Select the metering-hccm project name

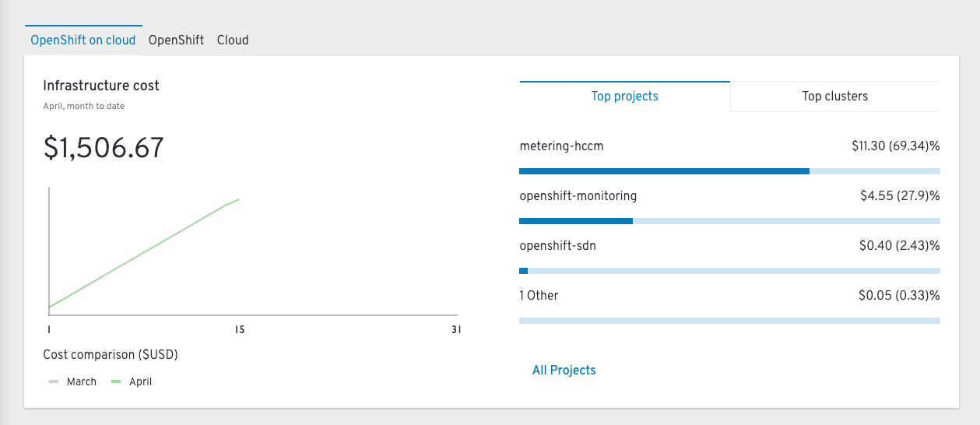[561, 146]
